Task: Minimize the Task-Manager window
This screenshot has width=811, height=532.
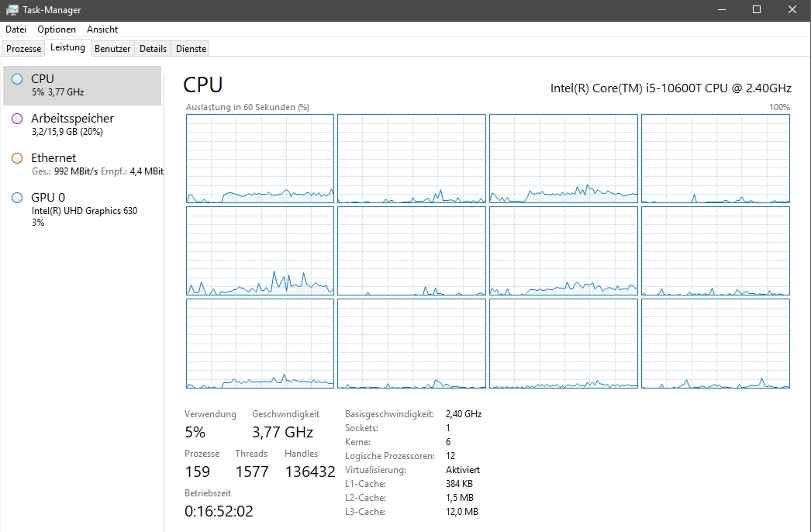Action: pos(722,10)
